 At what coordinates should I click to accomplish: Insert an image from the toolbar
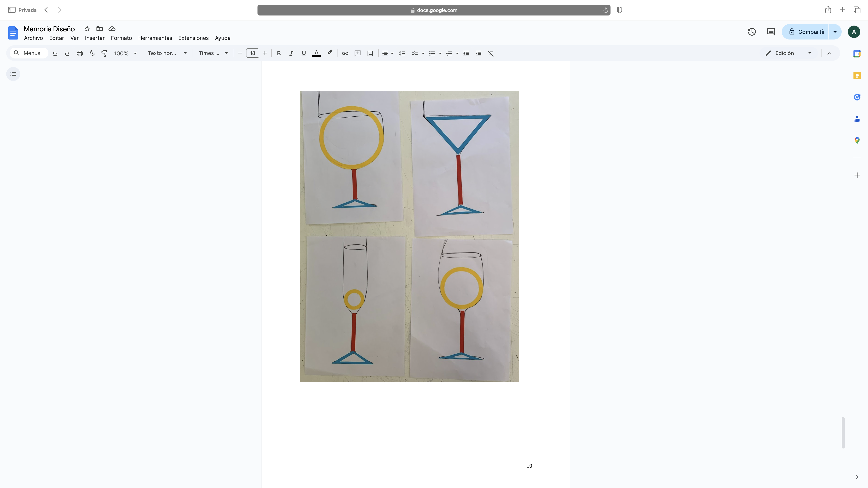click(370, 53)
